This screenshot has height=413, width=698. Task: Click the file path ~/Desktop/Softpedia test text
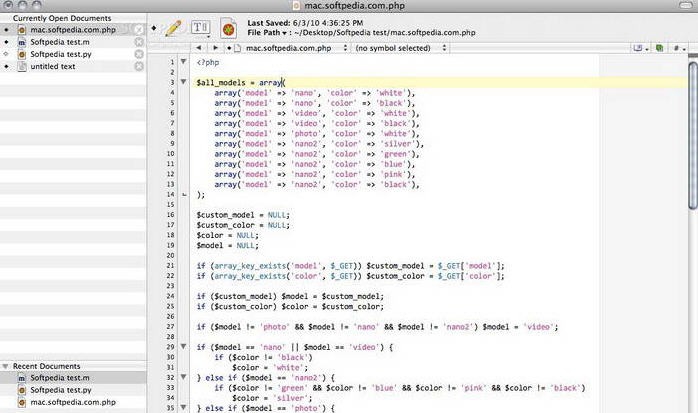[x=385, y=33]
